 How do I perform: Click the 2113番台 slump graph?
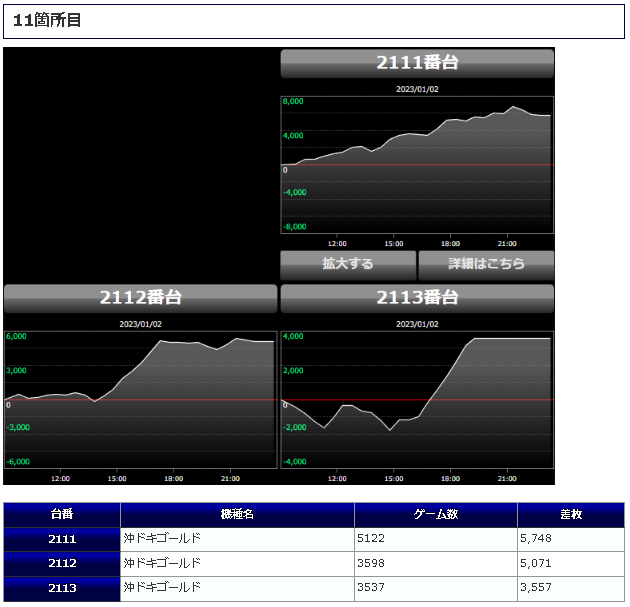417,400
